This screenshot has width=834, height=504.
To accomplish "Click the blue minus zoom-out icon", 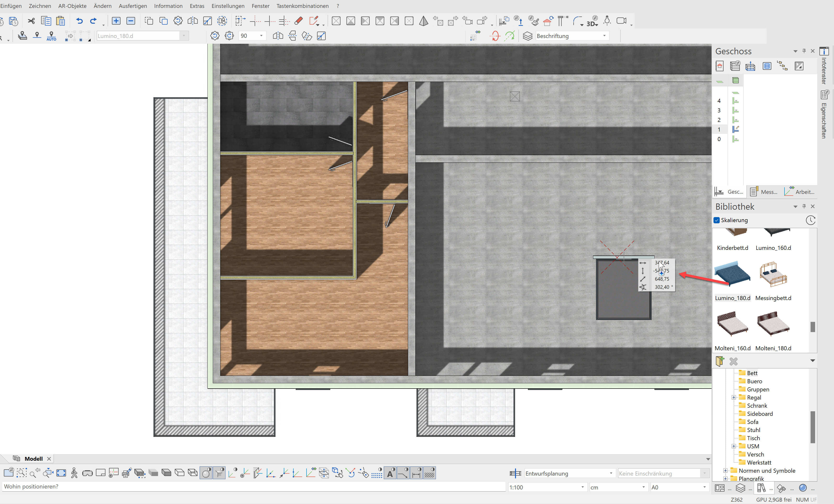I will point(131,21).
